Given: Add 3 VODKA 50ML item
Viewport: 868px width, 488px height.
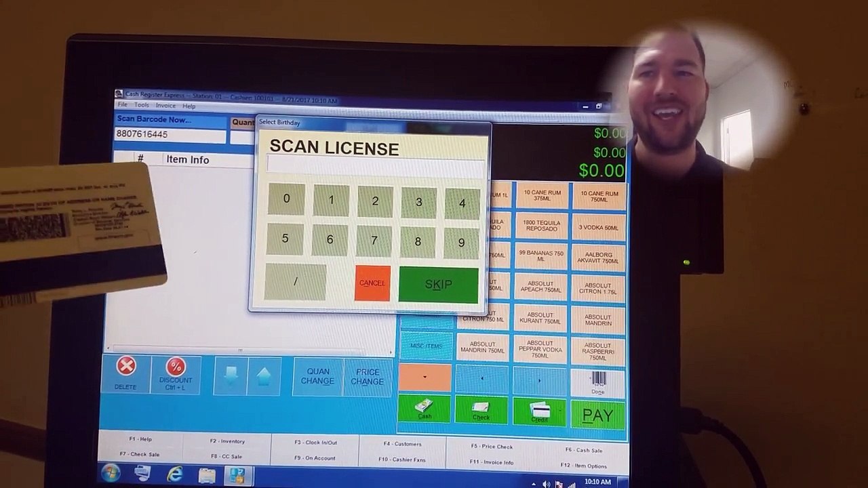Looking at the screenshot, I should pyautogui.click(x=599, y=228).
